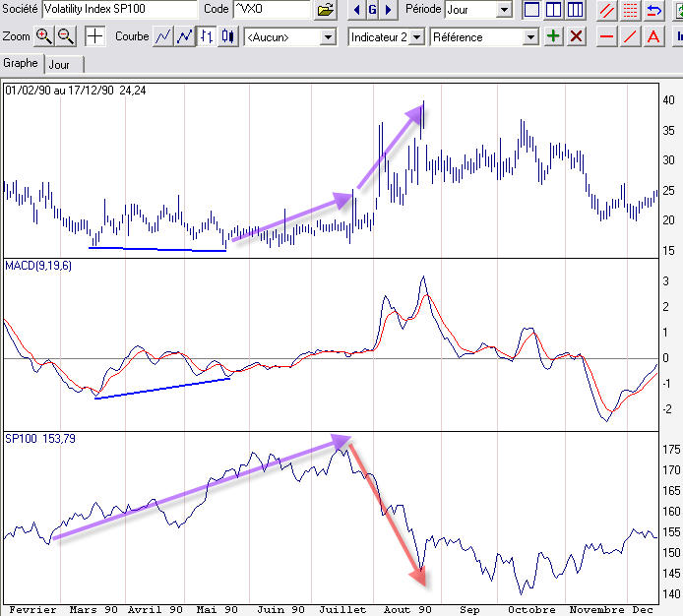This screenshot has width=683, height=616.
Task: Select line with points curve style
Action: [185, 36]
